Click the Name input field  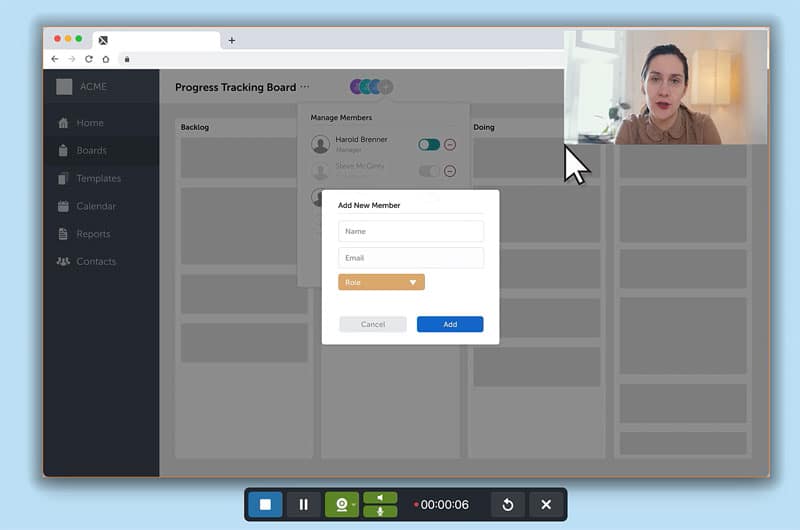point(410,231)
